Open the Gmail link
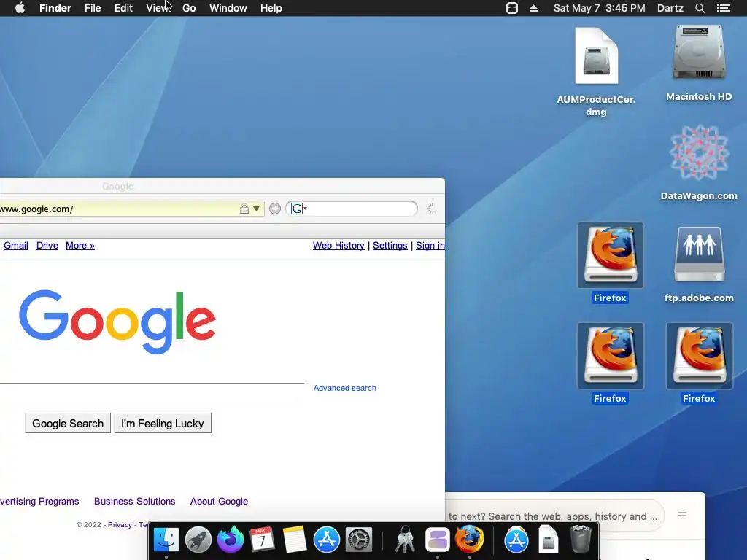Image resolution: width=747 pixels, height=560 pixels. (16, 245)
